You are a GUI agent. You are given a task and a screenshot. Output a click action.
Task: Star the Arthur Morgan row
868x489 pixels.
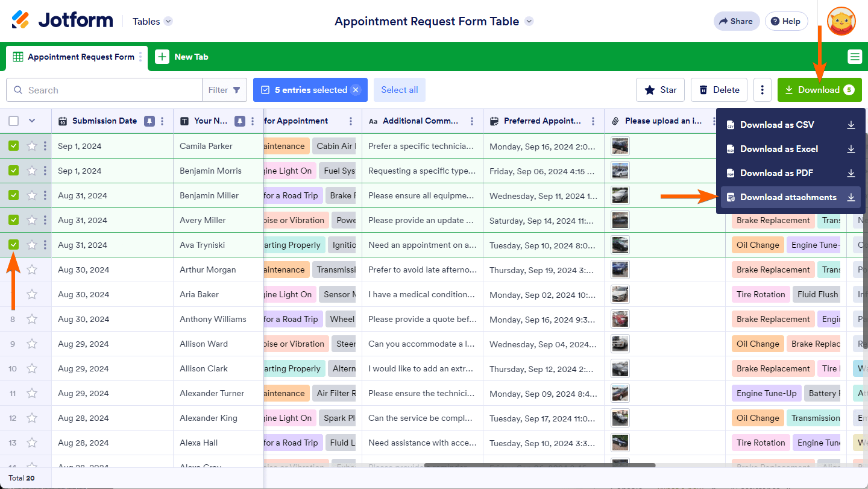coord(32,270)
